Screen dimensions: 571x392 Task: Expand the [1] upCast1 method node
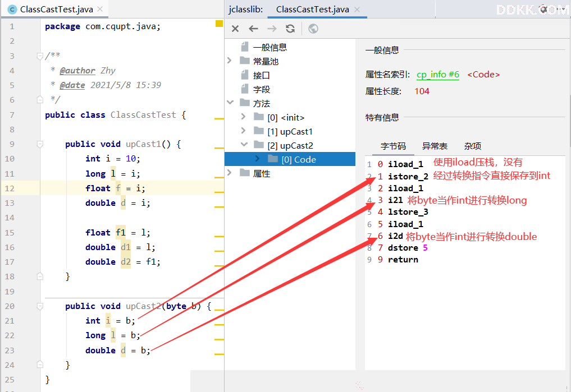coord(243,130)
